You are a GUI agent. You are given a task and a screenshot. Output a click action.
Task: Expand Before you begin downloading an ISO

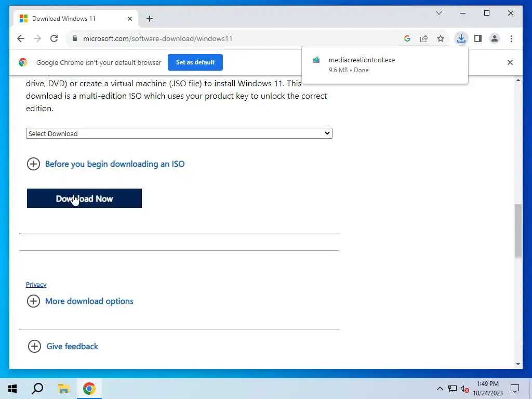tap(105, 164)
